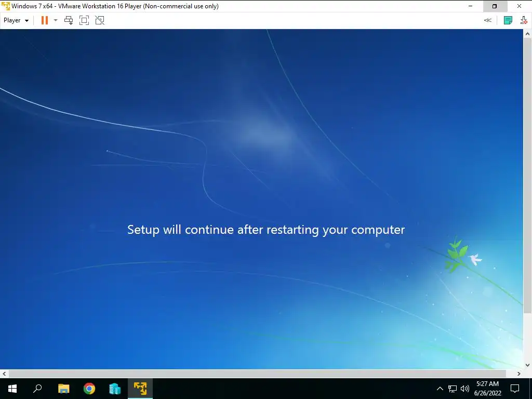Open the network status tray icon
This screenshot has width=532, height=399.
pyautogui.click(x=453, y=389)
